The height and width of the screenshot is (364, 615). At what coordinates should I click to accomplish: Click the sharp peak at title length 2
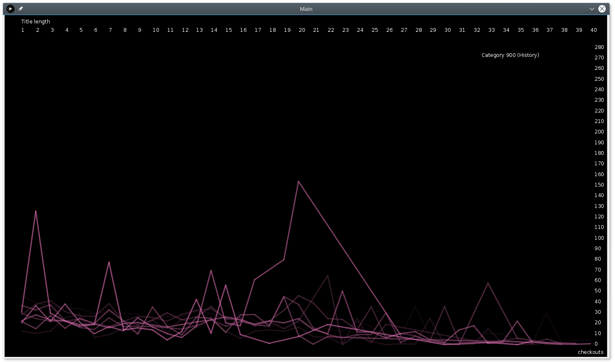coord(36,211)
